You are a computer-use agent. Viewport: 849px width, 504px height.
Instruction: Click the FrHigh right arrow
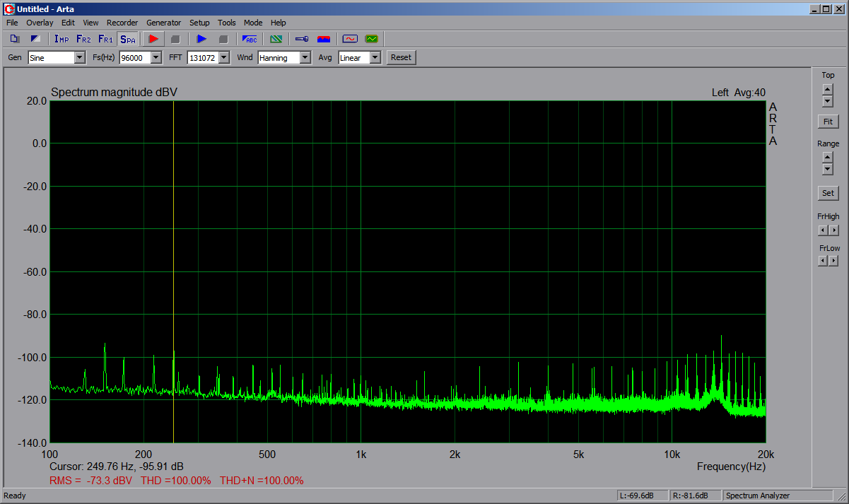(833, 230)
